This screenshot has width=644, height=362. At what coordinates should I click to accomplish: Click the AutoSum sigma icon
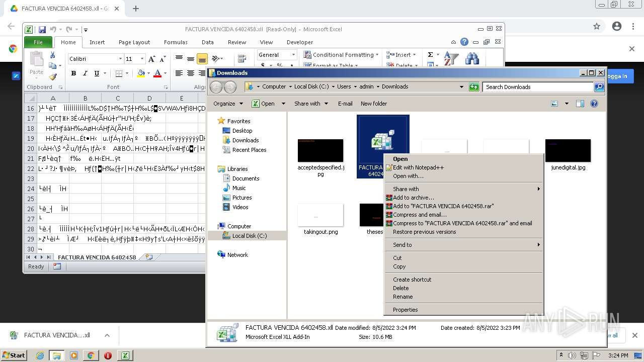point(430,55)
